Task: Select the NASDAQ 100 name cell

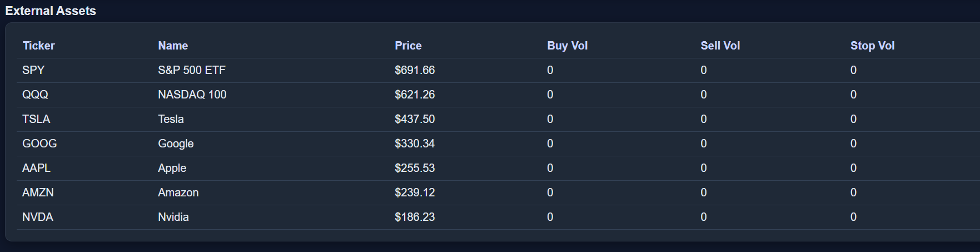Action: (x=192, y=95)
